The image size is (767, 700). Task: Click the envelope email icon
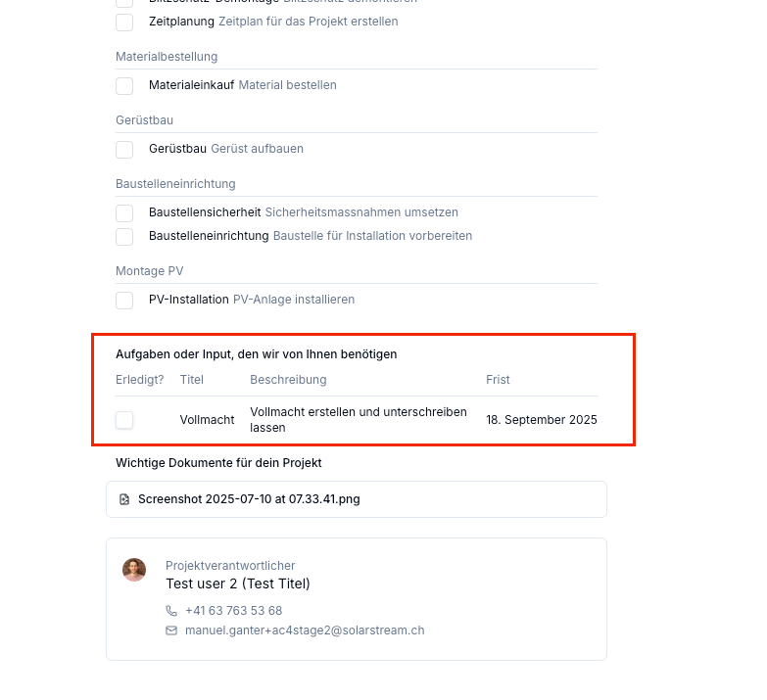pos(171,630)
